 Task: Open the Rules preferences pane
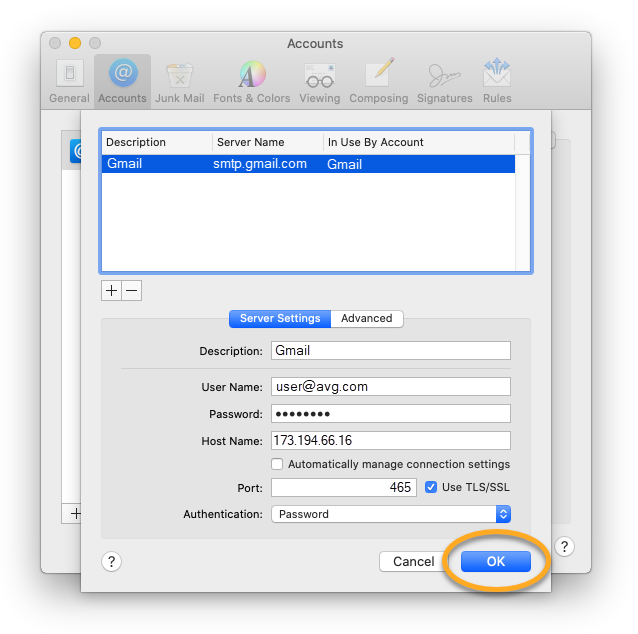point(497,81)
